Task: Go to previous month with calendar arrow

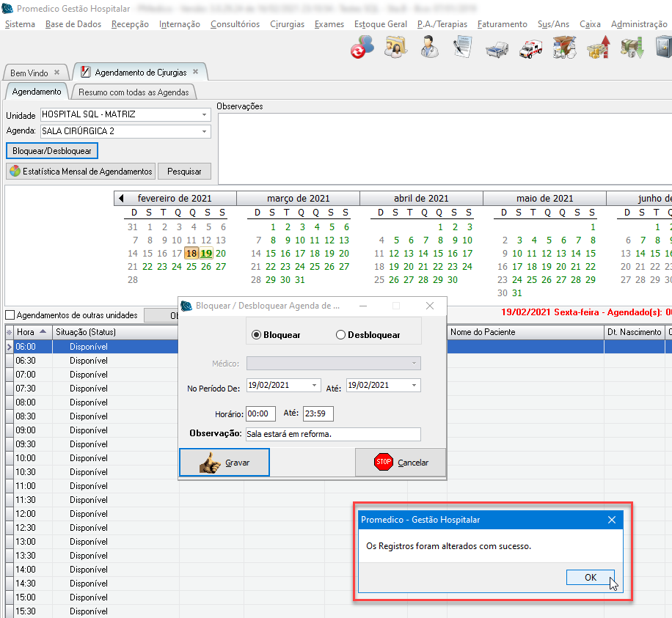Action: [121, 199]
